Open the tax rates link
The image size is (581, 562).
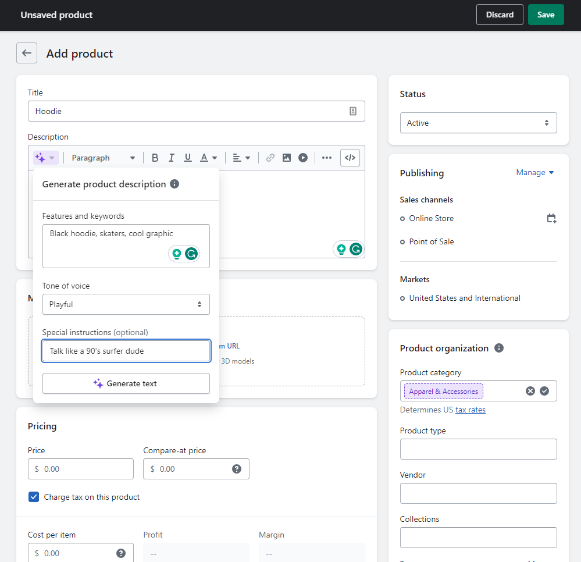click(470, 410)
